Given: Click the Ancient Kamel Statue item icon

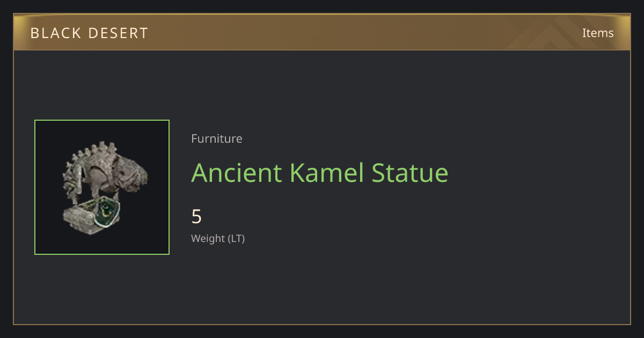Looking at the screenshot, I should (x=102, y=187).
